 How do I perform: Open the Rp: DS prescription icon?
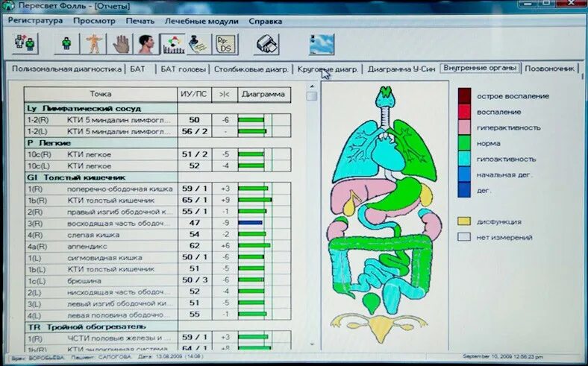(x=225, y=43)
